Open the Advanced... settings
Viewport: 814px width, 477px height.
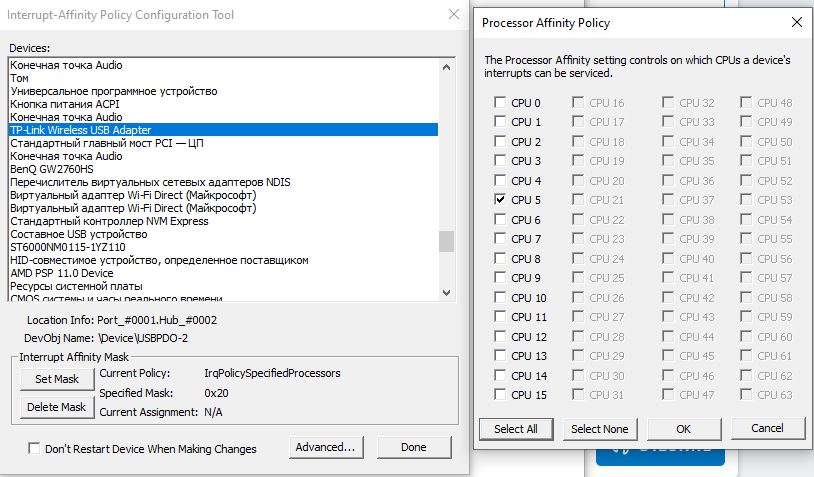coord(325,447)
